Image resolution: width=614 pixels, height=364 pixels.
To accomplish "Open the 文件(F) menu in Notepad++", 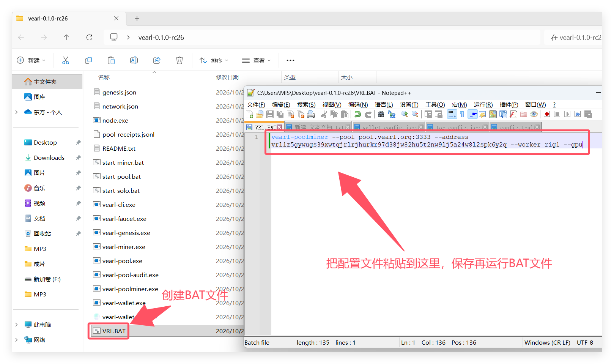I will [256, 104].
